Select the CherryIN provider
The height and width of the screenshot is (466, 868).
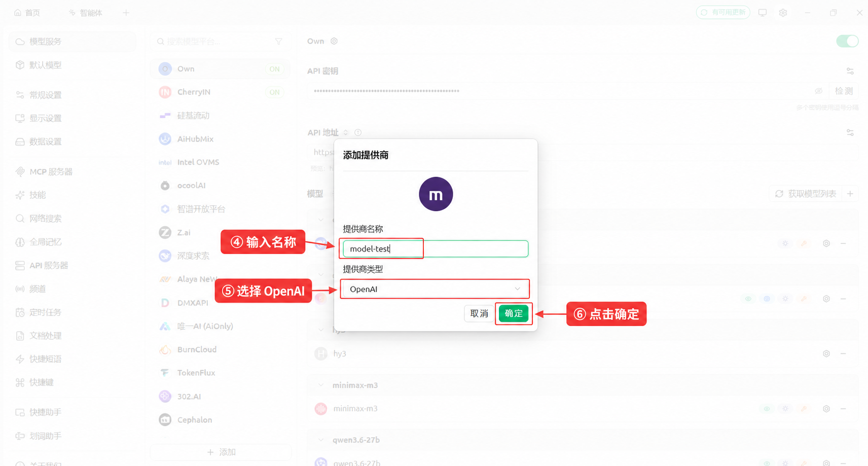click(221, 92)
